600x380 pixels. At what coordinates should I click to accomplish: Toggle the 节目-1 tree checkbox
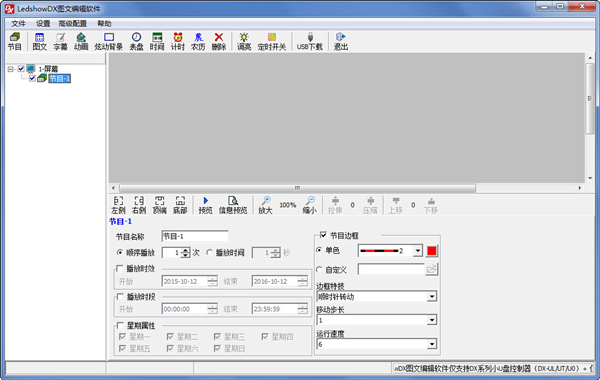(x=32, y=78)
